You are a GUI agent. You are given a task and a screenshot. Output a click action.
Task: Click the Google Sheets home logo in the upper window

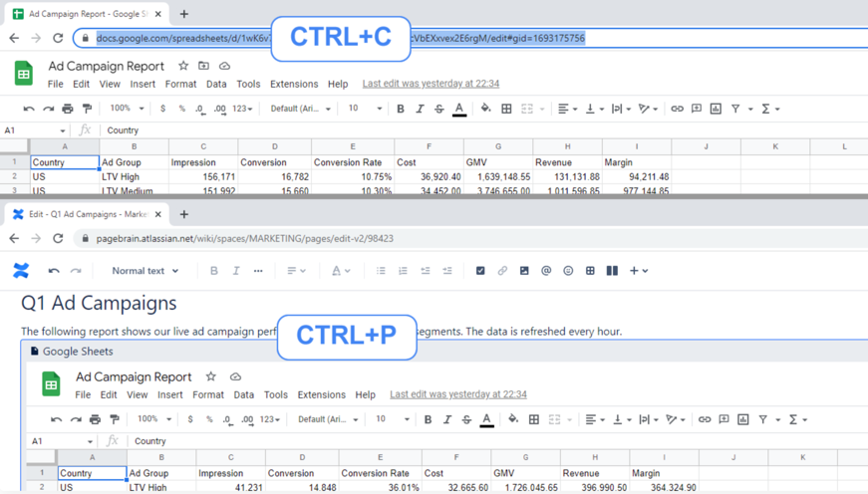pyautogui.click(x=24, y=74)
